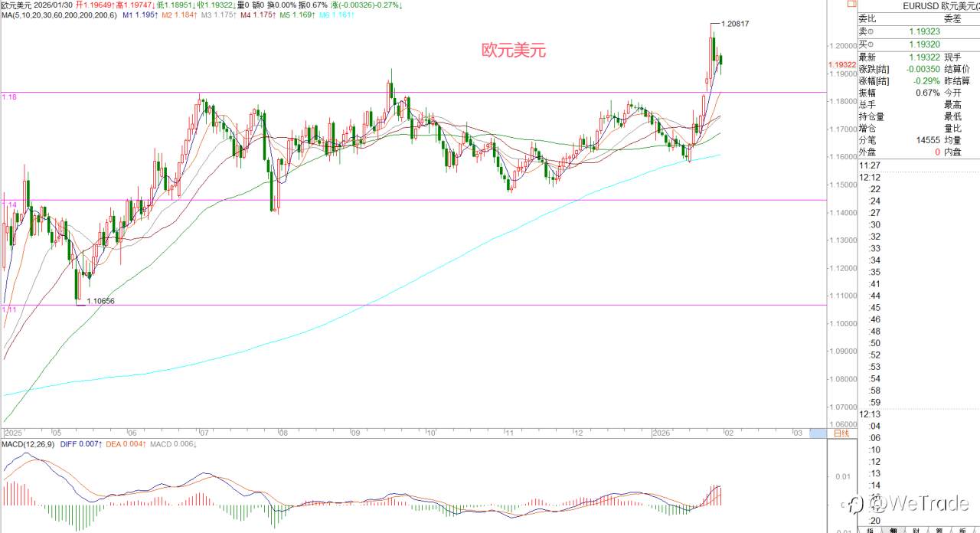Click the 1.11 horizontal level label
Viewport: 980px width, 533px height.
tap(8, 309)
